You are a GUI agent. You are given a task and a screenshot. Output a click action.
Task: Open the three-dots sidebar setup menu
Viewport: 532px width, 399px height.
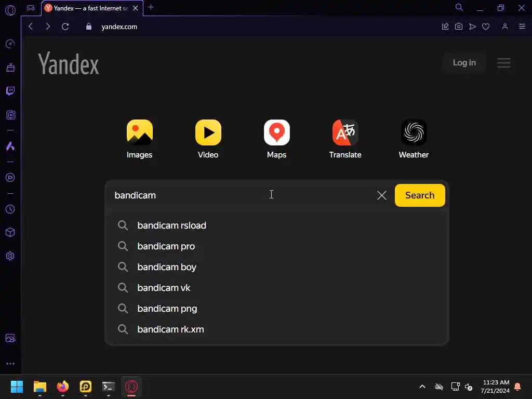(10, 363)
